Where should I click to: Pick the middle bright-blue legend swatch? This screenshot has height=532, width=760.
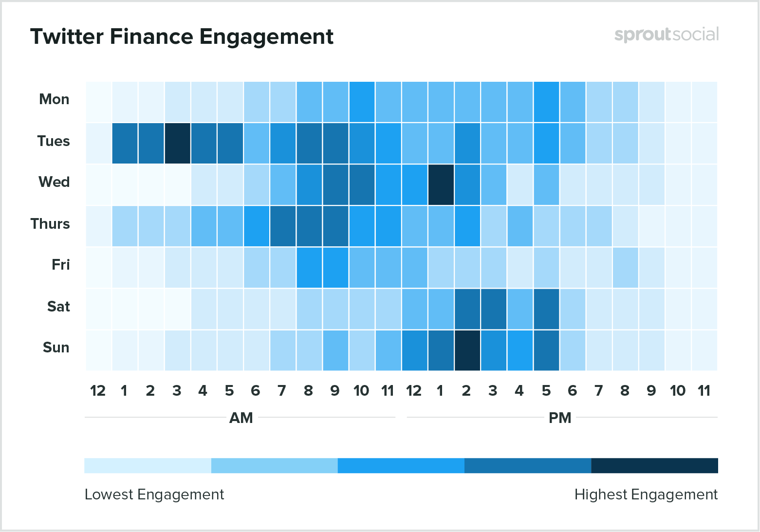pyautogui.click(x=401, y=465)
